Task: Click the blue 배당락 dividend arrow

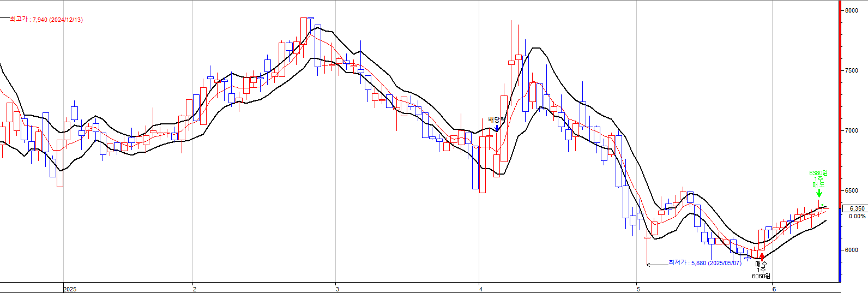Action: coord(497,128)
